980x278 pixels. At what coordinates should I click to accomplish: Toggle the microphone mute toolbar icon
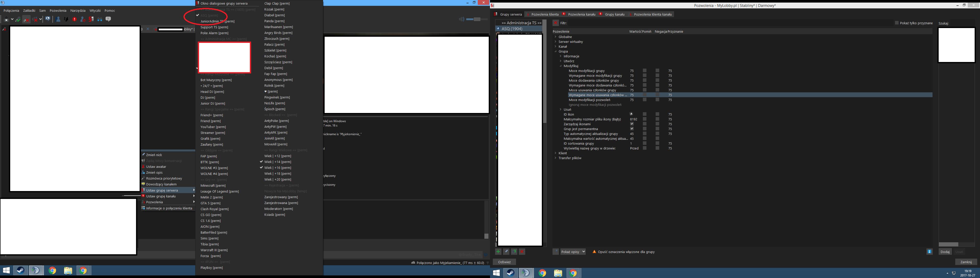click(x=26, y=19)
